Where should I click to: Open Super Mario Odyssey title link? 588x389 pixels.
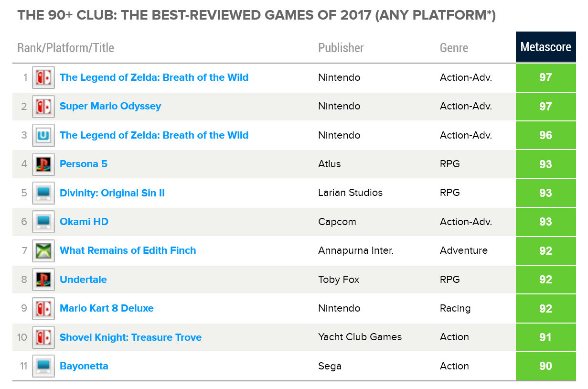[x=110, y=106]
